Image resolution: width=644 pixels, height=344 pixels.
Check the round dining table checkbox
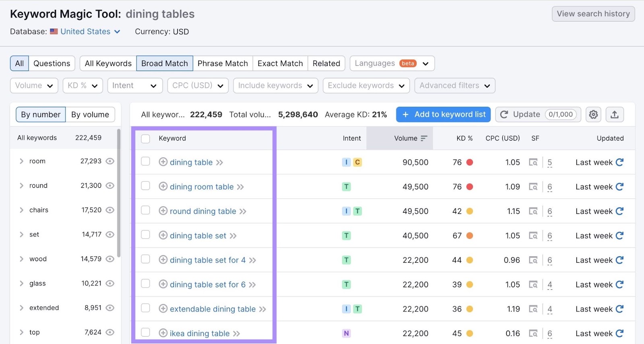146,210
